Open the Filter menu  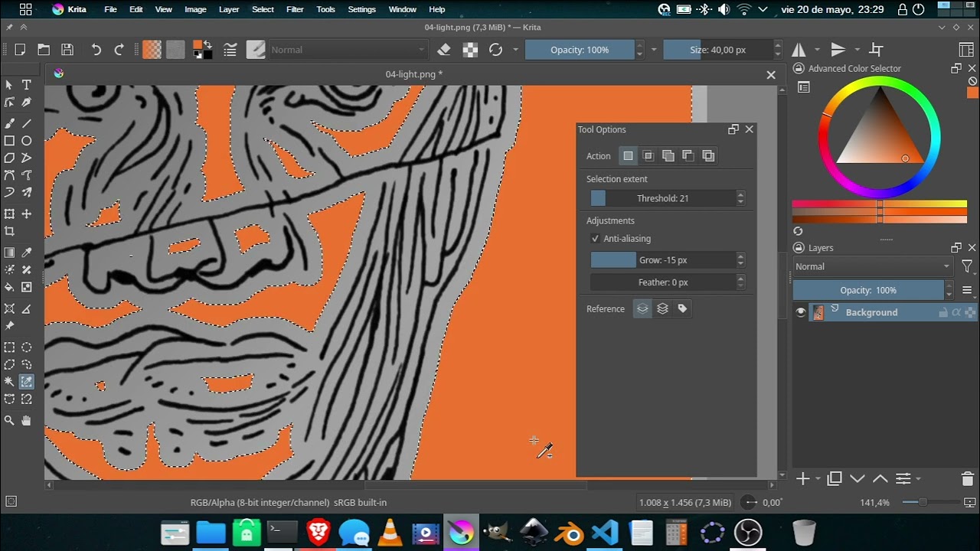[295, 9]
